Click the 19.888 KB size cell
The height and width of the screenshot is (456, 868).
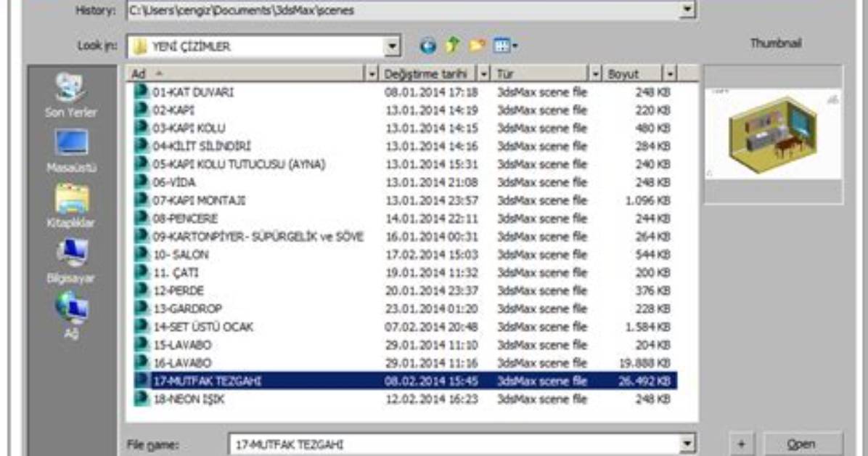click(644, 363)
